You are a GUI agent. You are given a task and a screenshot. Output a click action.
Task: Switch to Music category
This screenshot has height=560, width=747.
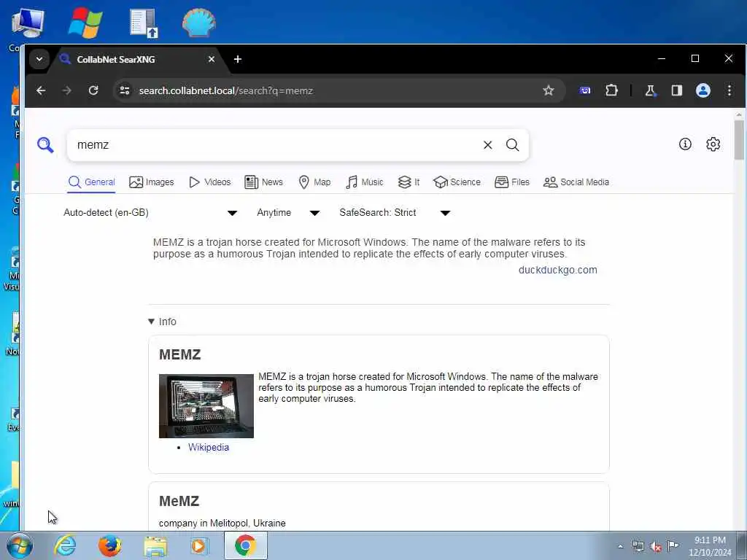tap(365, 182)
